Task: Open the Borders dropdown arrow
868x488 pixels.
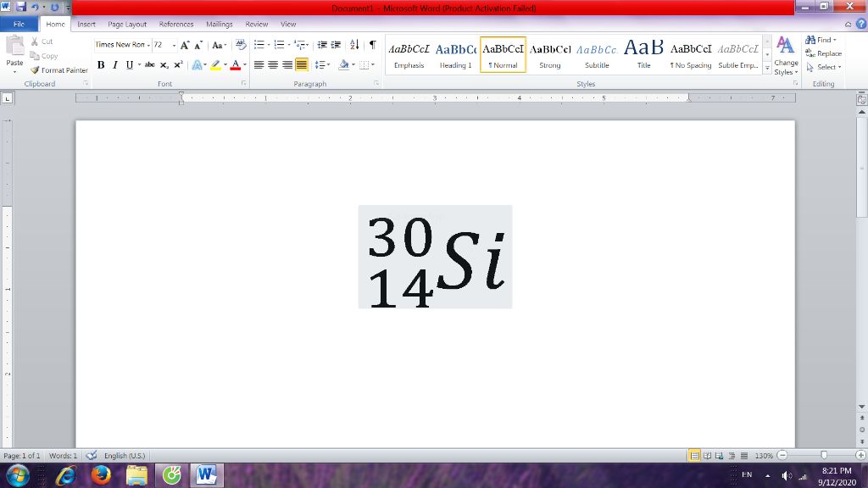Action: pyautogui.click(x=373, y=65)
